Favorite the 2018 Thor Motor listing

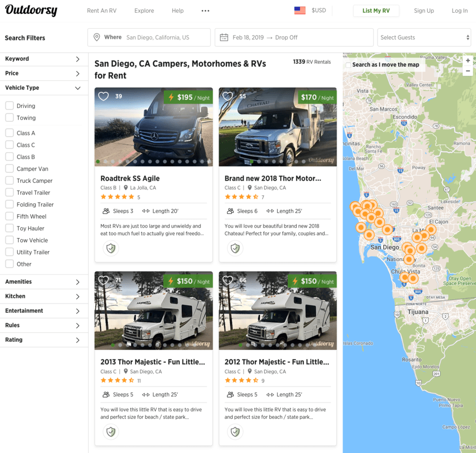coord(228,96)
